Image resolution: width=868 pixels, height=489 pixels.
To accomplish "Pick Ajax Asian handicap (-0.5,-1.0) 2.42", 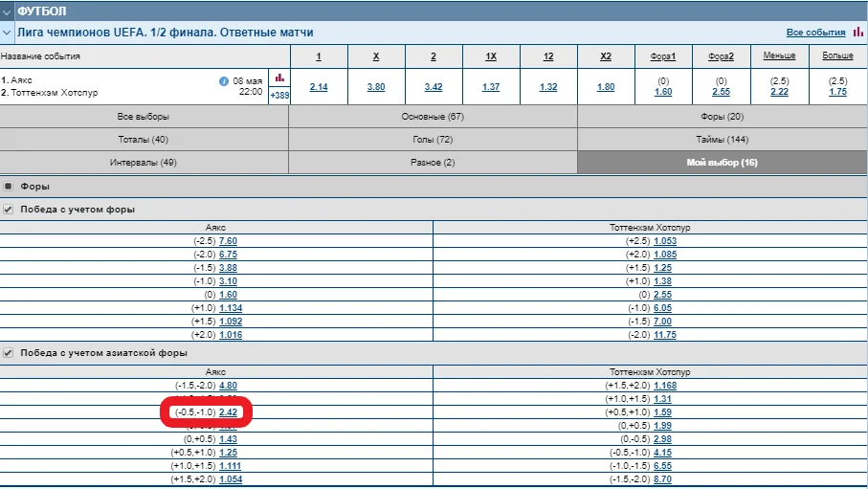I will click(228, 412).
